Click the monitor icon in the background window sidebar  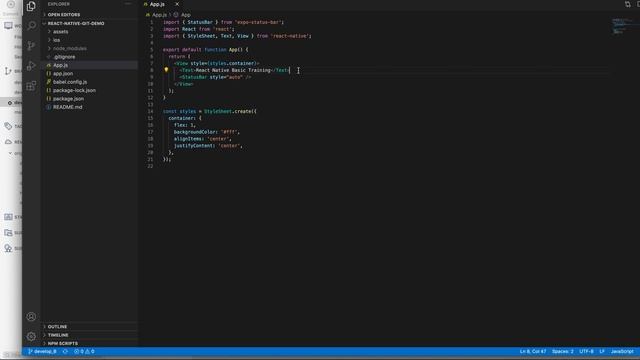pyautogui.click(x=8, y=26)
